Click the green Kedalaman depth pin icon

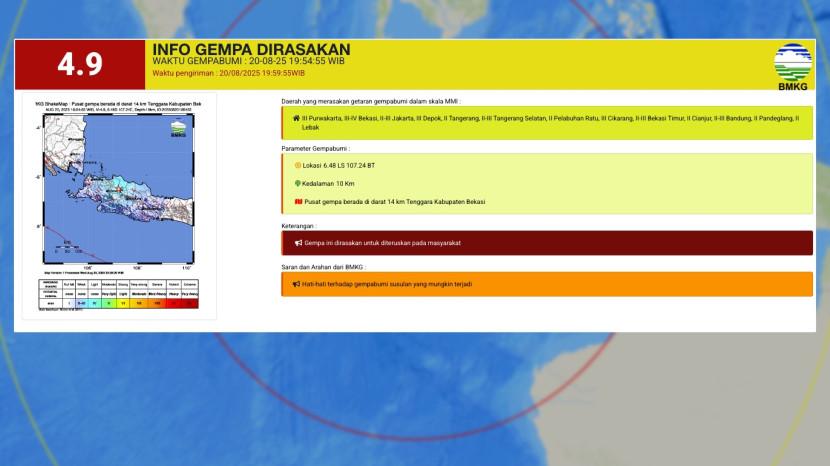pyautogui.click(x=298, y=183)
